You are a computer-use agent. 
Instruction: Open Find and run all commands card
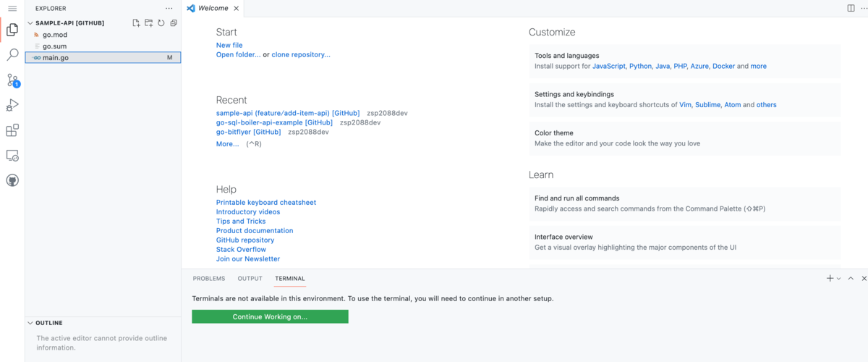click(685, 203)
